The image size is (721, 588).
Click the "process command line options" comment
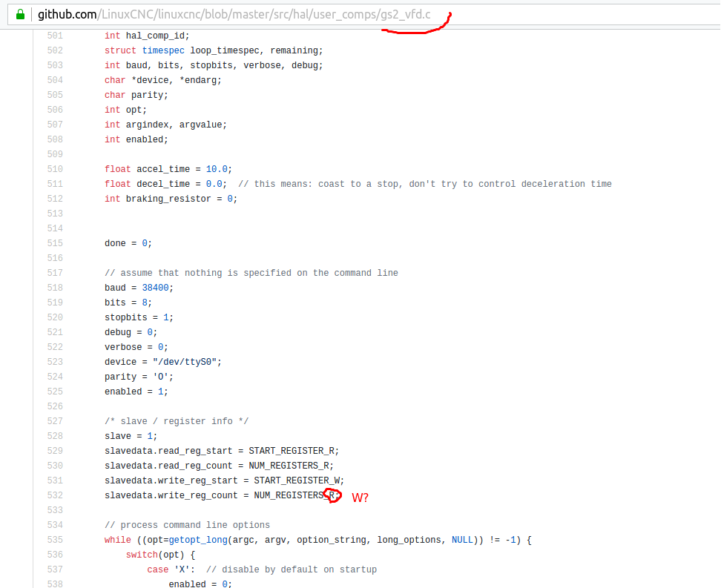(x=187, y=525)
